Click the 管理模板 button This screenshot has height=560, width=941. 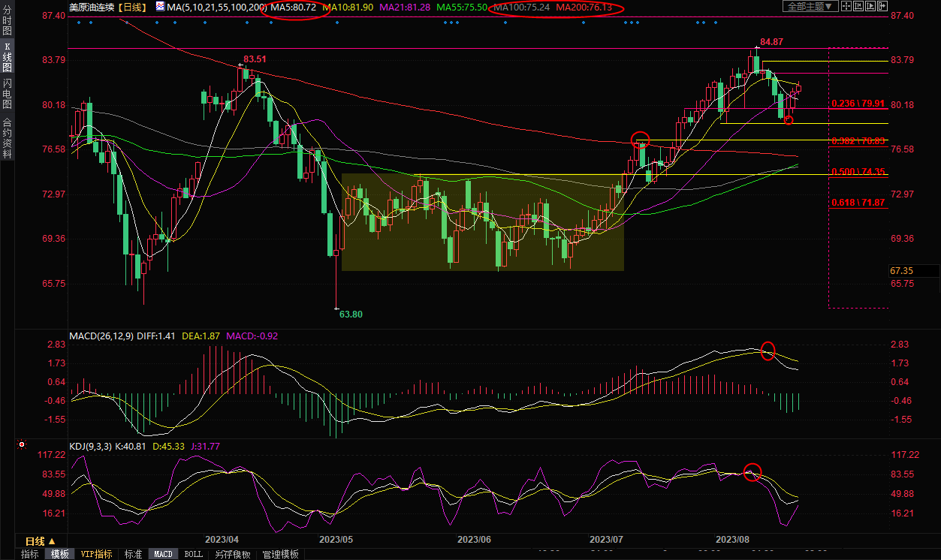point(280,554)
